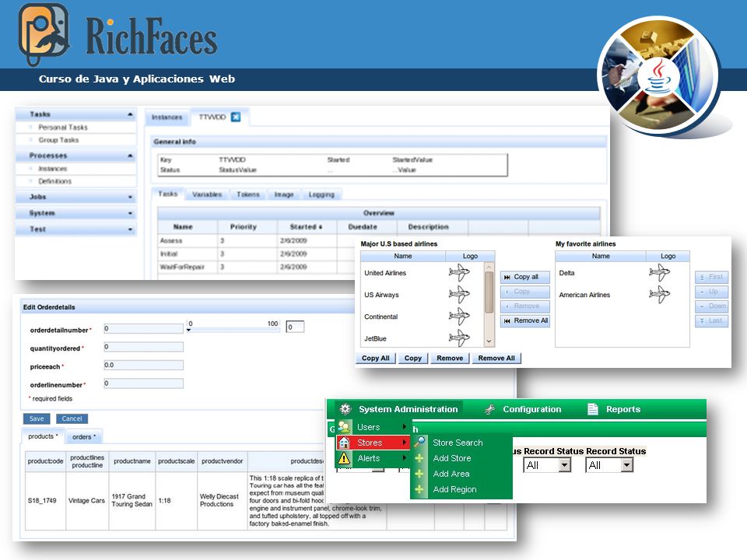Click the System Administration gear icon
Screen dimensions: 747x560
345,409
